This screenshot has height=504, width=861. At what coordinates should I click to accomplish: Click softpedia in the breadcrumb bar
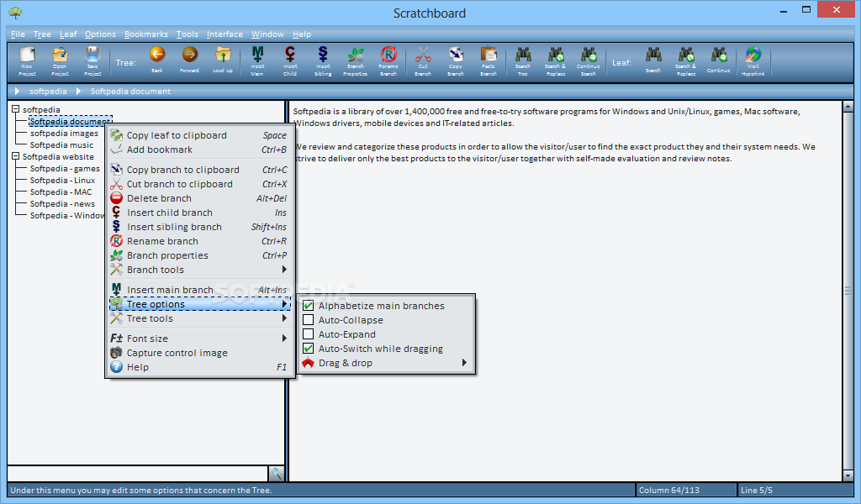click(x=48, y=91)
